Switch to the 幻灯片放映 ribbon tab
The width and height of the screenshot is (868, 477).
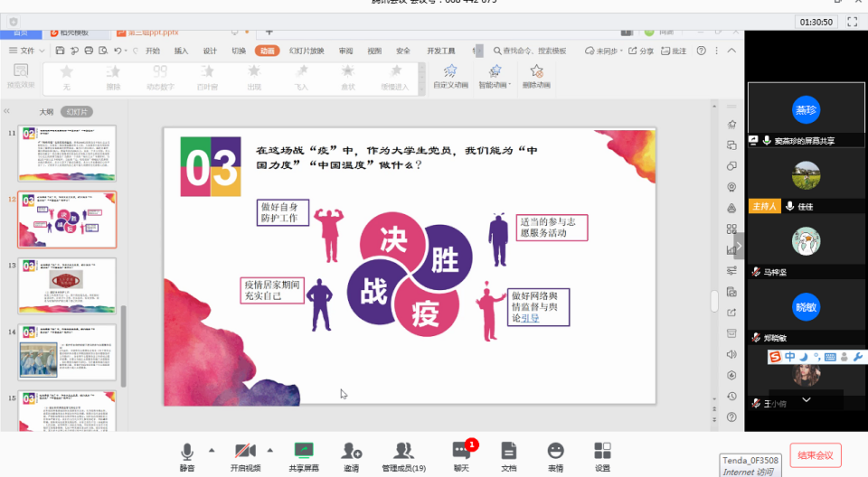[x=307, y=51]
